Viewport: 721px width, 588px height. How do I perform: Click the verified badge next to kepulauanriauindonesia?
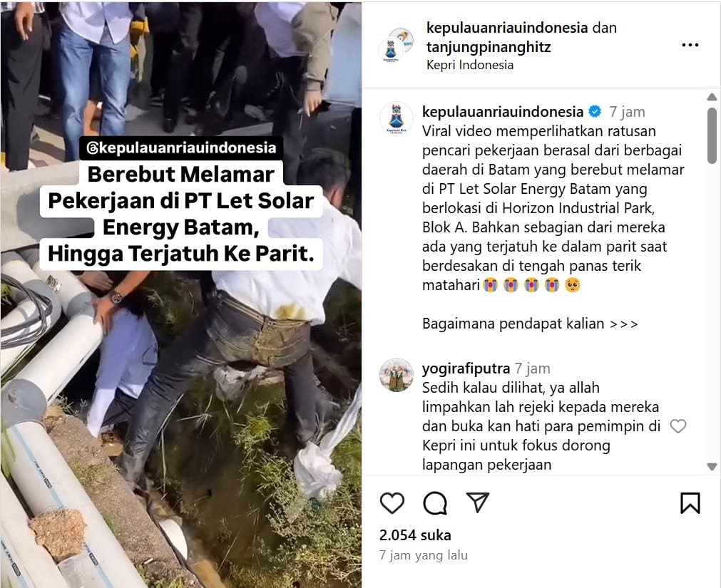click(595, 112)
